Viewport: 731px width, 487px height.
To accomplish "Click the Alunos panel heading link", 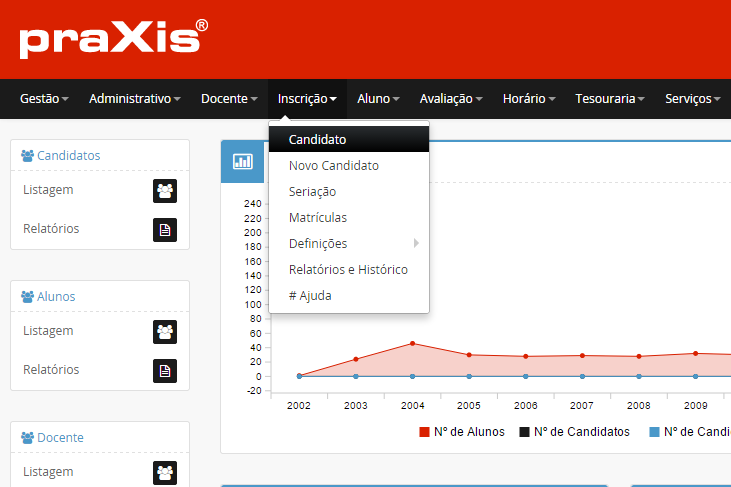I will coord(56,297).
